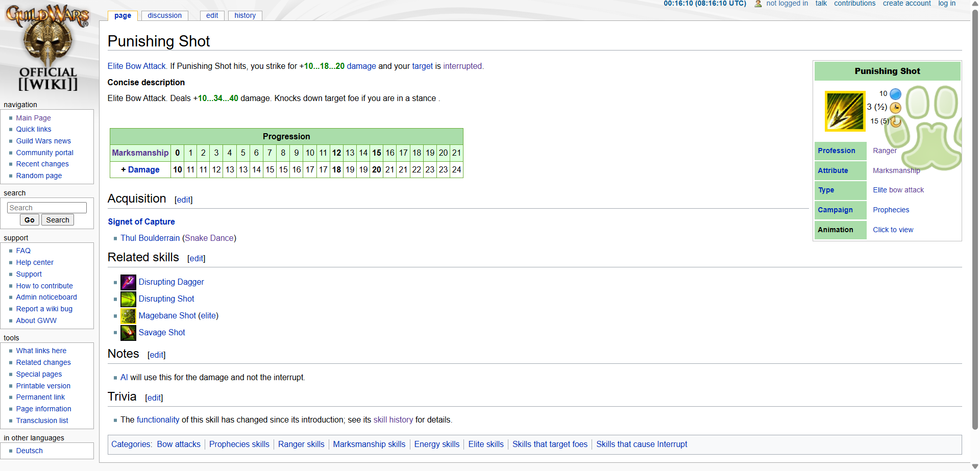Click the Disrupting Dagger skill icon
The width and height of the screenshot is (980, 471).
tap(128, 282)
